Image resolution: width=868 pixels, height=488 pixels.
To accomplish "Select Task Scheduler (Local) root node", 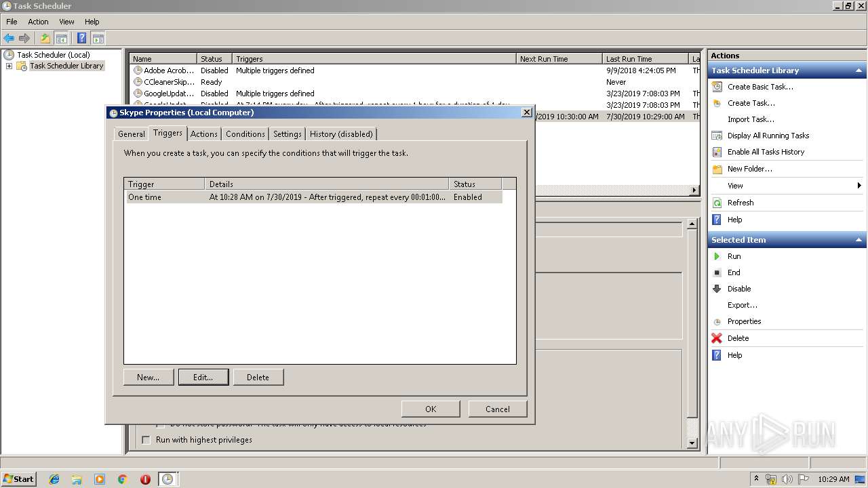I will (x=53, y=55).
